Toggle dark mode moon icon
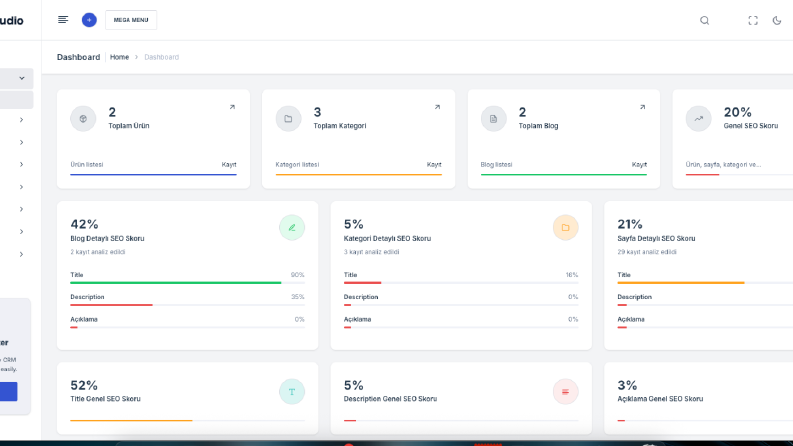This screenshot has width=793, height=446. click(777, 20)
